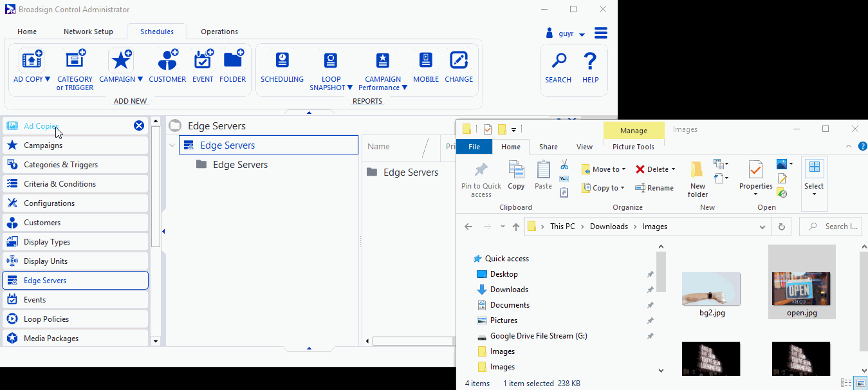Open the File menu in Explorer
The width and height of the screenshot is (868, 390).
coord(474,147)
